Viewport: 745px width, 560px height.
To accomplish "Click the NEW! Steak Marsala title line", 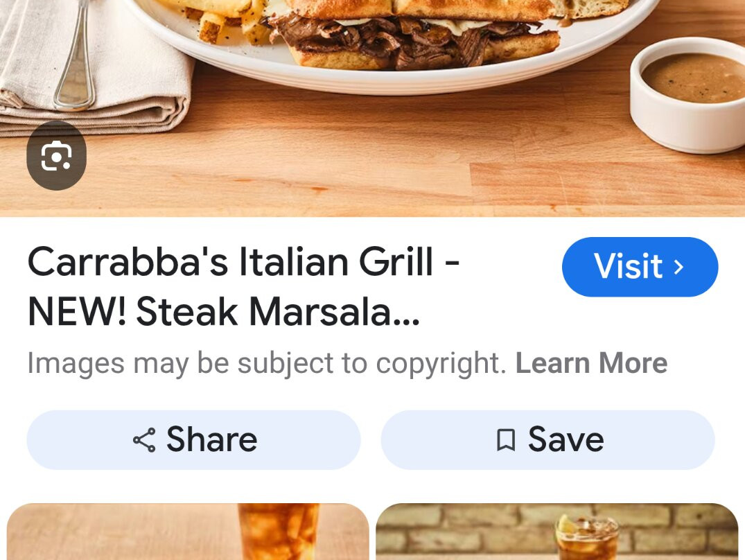I will [x=224, y=312].
